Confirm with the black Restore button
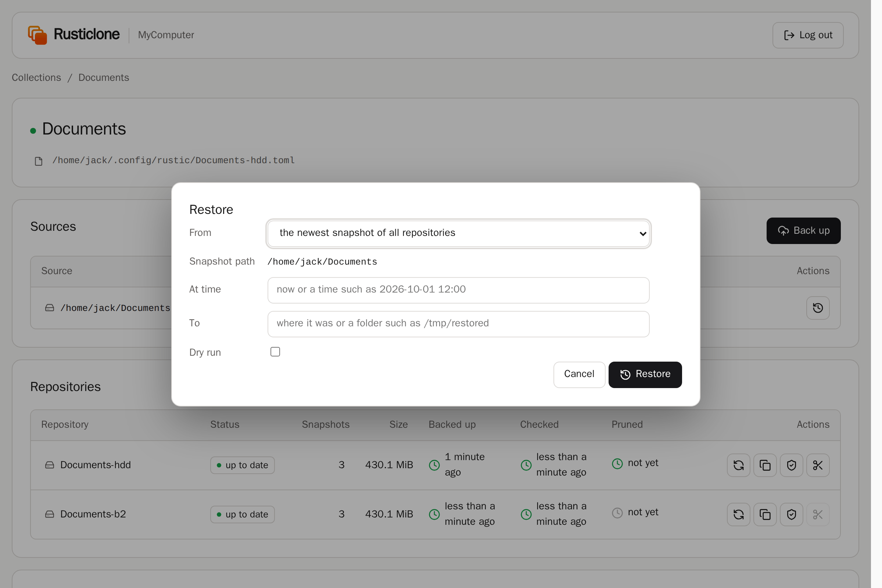Image resolution: width=882 pixels, height=588 pixels. [x=645, y=374]
